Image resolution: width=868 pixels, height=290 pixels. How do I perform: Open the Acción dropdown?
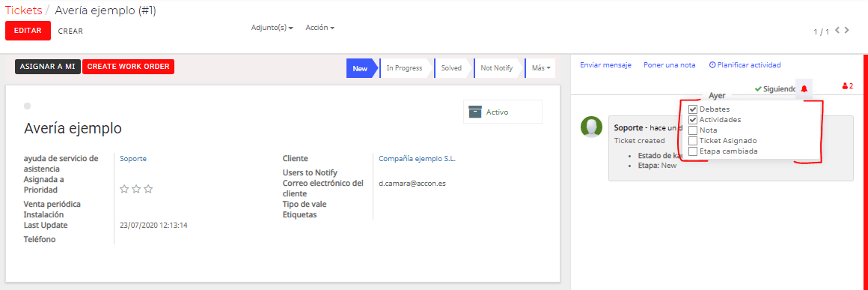tap(320, 27)
